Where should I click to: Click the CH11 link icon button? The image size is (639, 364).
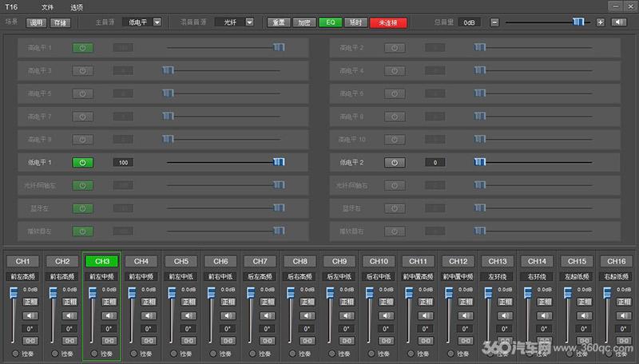coord(426,341)
